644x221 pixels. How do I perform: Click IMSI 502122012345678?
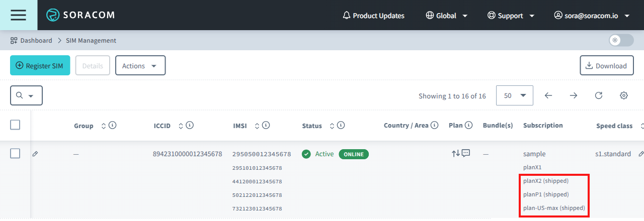point(257,195)
